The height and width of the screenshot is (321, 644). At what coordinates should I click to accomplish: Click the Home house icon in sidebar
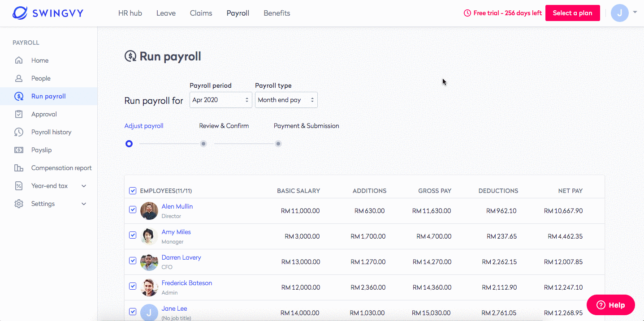(19, 60)
